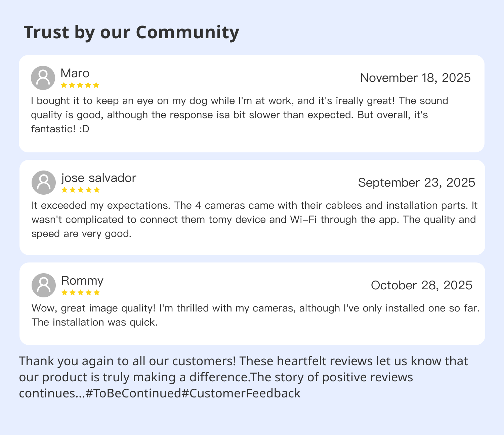
Task: Click the September 23, 2025 review date
Action: pos(417,183)
